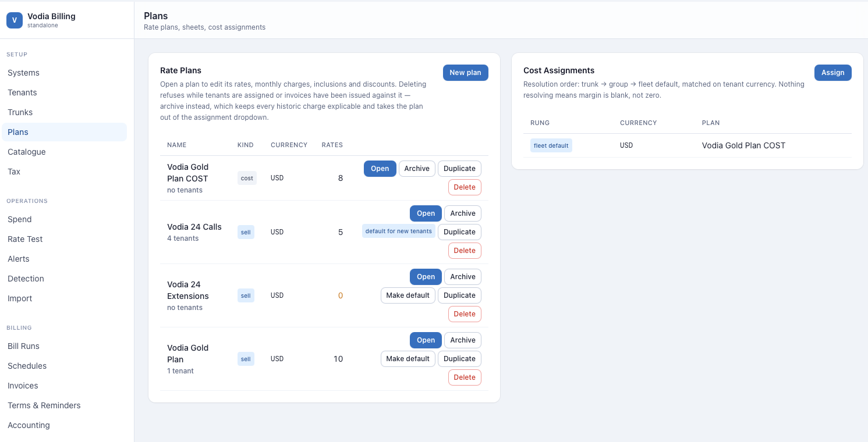This screenshot has height=442, width=868.
Task: Archive the Vodia Gold Plan COST plan
Action: pyautogui.click(x=417, y=169)
